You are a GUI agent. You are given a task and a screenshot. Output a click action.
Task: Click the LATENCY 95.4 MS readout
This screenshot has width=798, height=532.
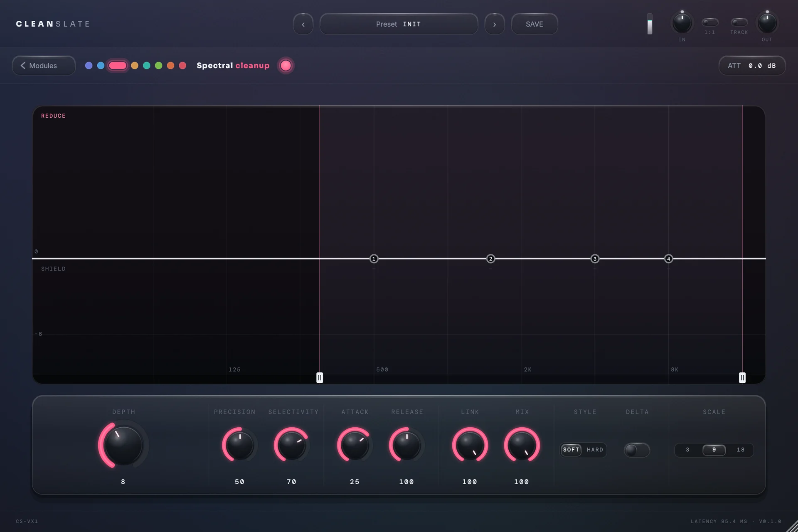point(719,521)
